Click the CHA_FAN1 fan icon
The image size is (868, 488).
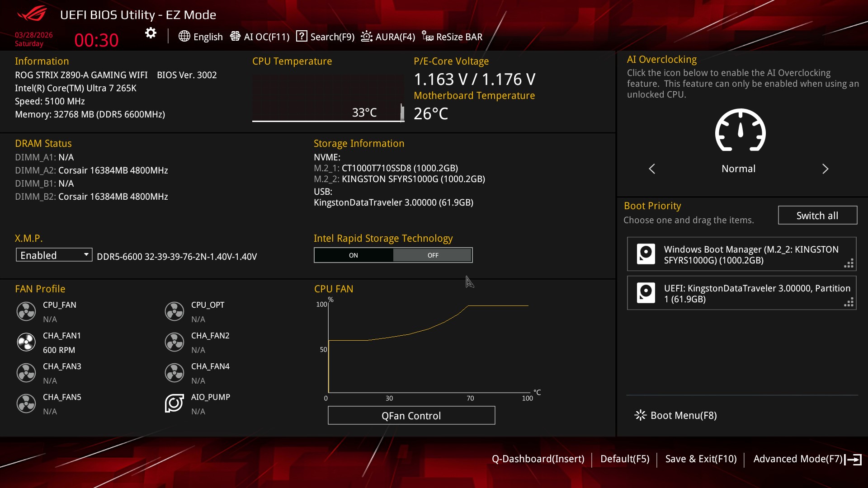tap(26, 343)
